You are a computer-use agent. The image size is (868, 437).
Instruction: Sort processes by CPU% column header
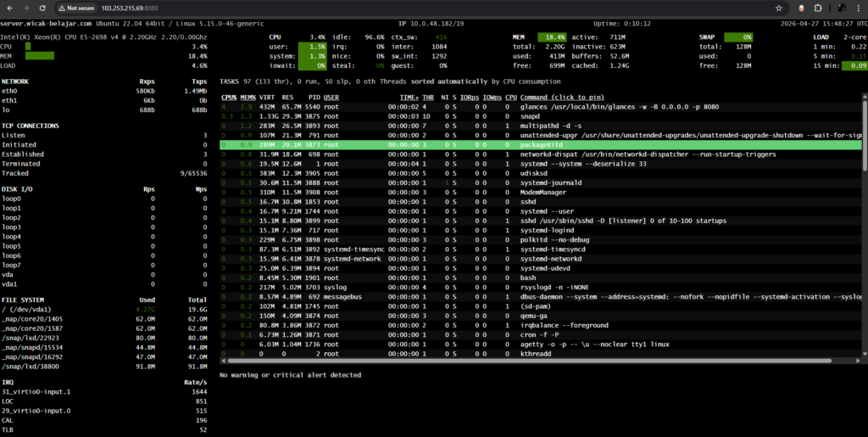pyautogui.click(x=229, y=98)
